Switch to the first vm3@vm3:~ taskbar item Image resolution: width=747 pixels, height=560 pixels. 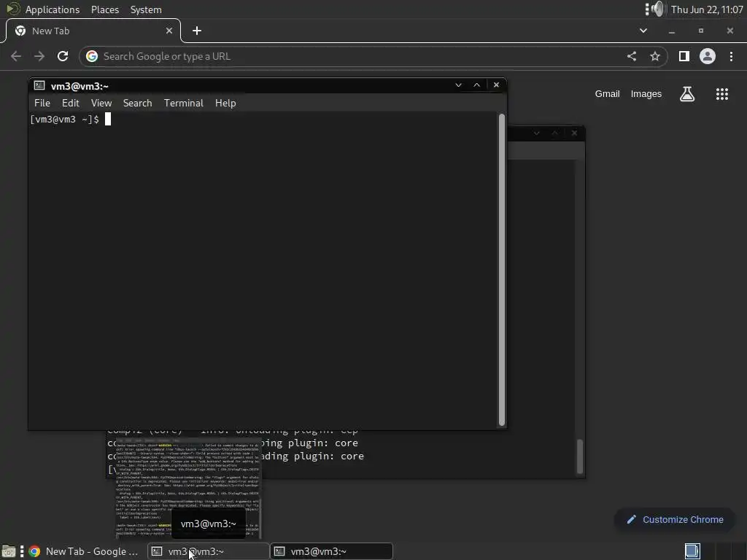pos(208,551)
